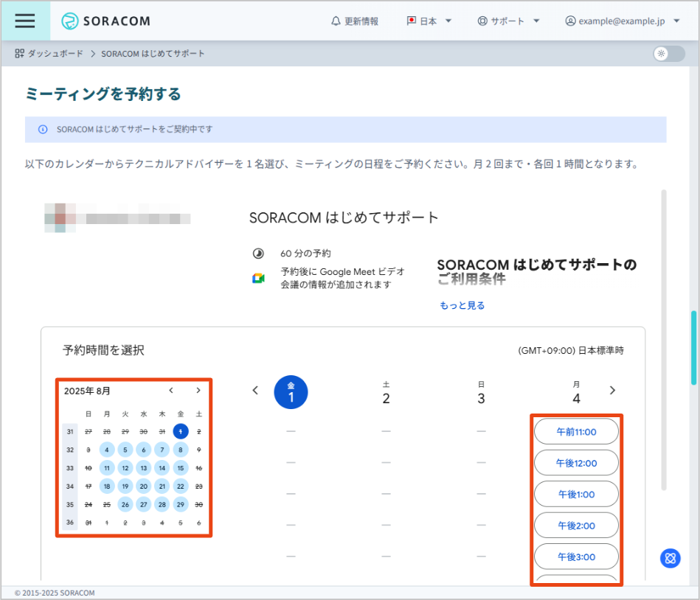
Task: Select August 4 in the mini calendar
Action: (x=107, y=450)
